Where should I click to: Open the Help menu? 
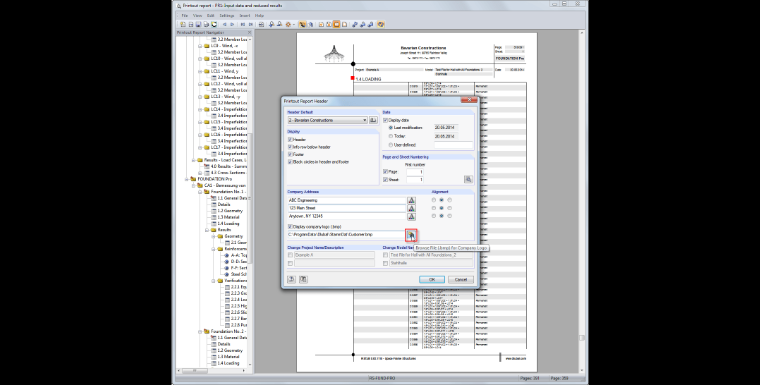coord(259,16)
